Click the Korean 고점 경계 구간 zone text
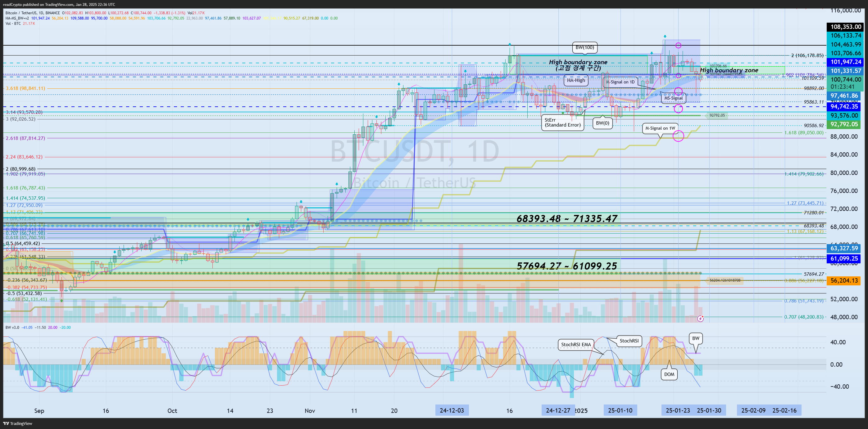This screenshot has width=868, height=429. click(578, 68)
